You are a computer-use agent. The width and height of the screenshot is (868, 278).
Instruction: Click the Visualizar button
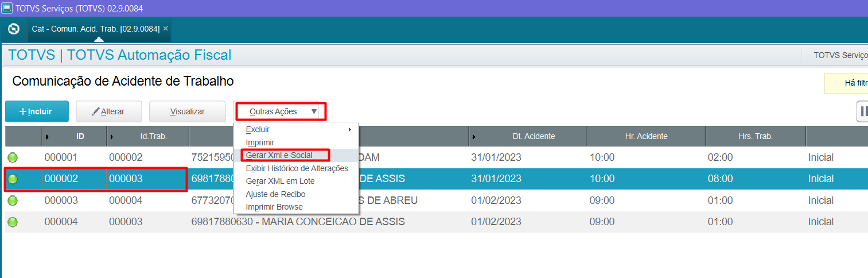(187, 111)
